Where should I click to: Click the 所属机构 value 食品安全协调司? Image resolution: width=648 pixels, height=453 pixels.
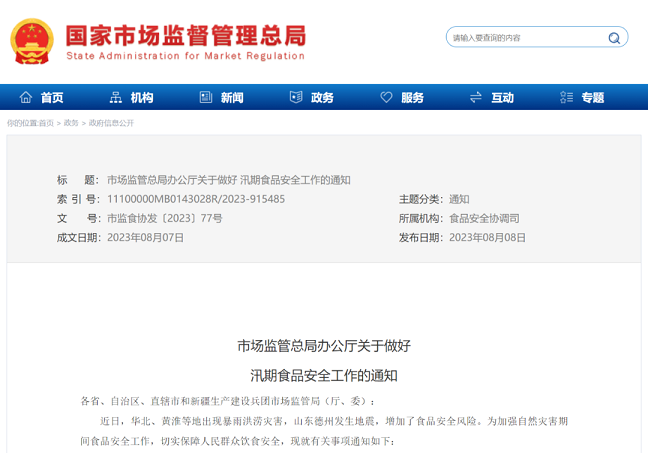484,218
